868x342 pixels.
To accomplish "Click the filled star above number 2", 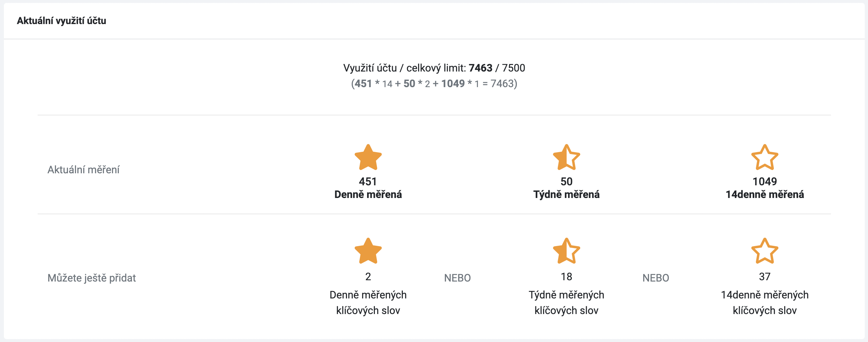I will pyautogui.click(x=368, y=251).
